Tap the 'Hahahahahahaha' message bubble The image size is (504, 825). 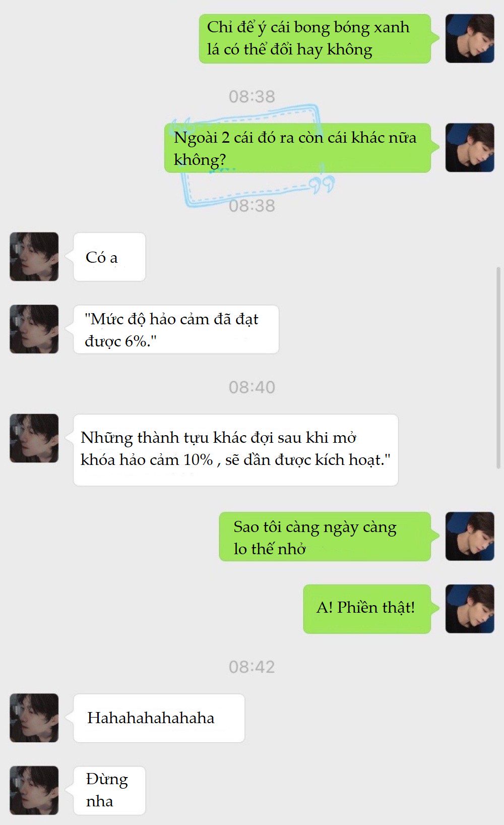[159, 718]
